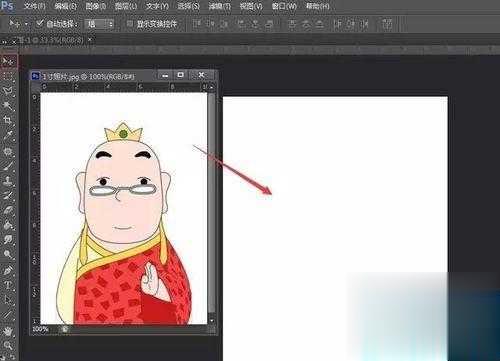Open the 窗口(W) menu
The image size is (500, 361).
pyautogui.click(x=284, y=6)
